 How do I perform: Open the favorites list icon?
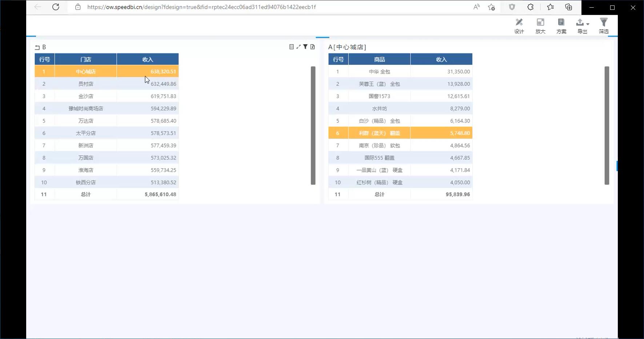click(x=550, y=7)
